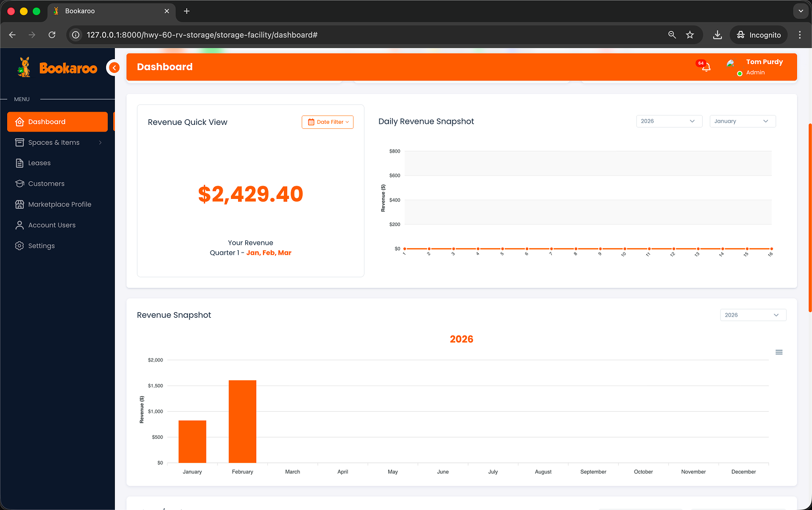Open the Revenue Snapshot year selector

click(753, 314)
